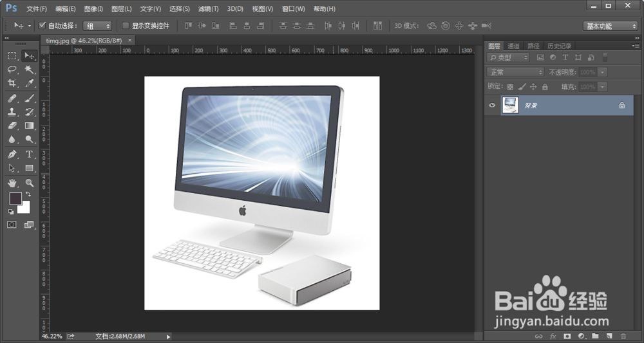Select the Pen tool

tap(12, 154)
